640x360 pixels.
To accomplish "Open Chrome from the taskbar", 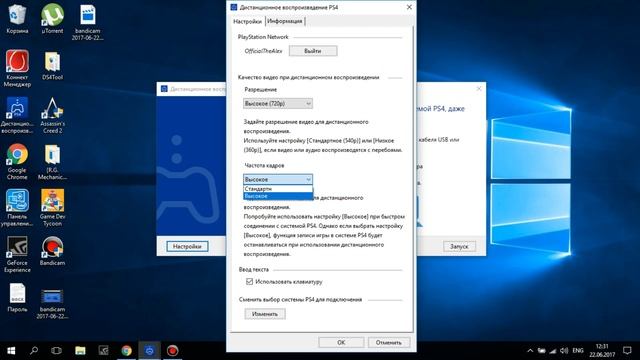I will point(127,350).
